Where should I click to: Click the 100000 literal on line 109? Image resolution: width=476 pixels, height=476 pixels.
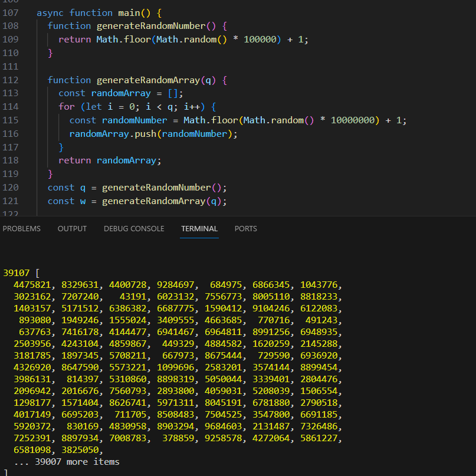point(260,40)
